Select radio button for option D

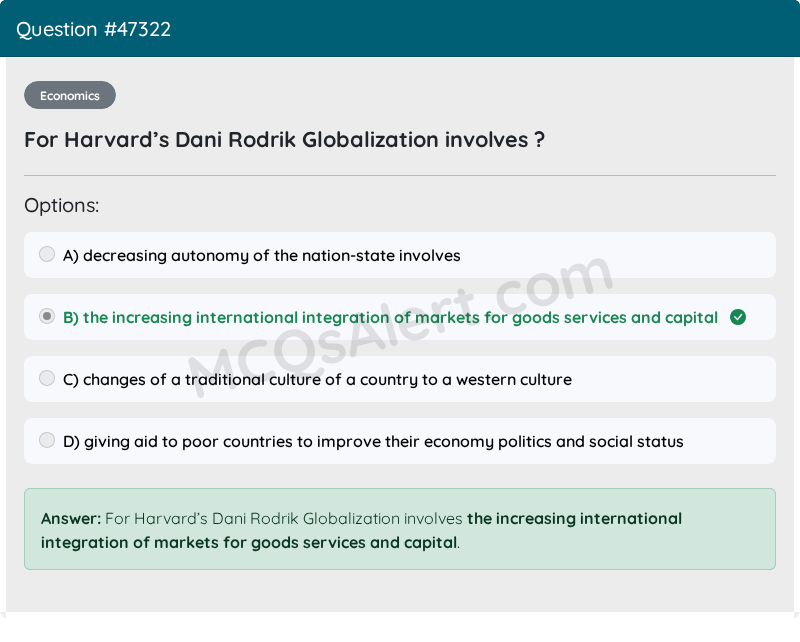click(47, 440)
